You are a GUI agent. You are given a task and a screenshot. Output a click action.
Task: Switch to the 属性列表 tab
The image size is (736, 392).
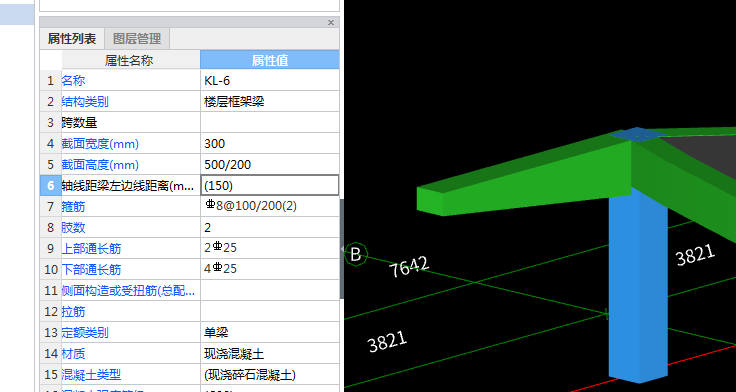point(72,38)
